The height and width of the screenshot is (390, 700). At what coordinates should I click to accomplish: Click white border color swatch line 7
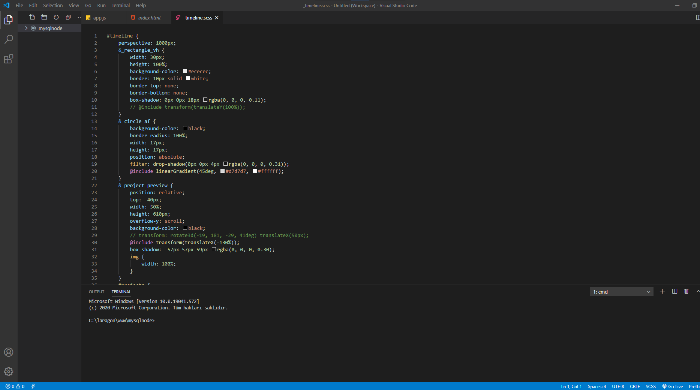pyautogui.click(x=188, y=78)
